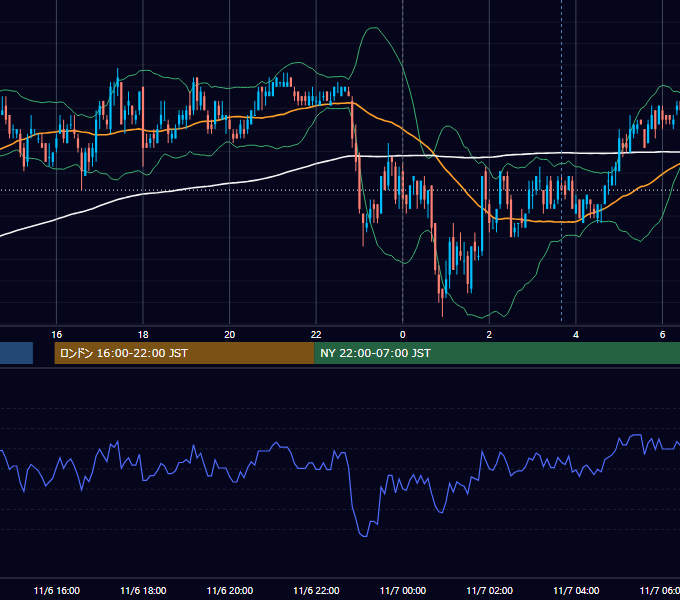Click the 22 hour label on the chart axis
680x600 pixels.
316,335
